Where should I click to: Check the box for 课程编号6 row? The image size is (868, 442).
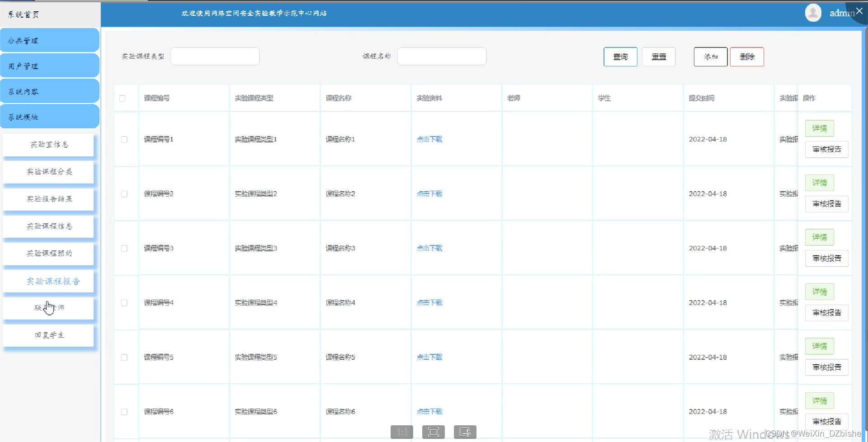[x=124, y=412]
